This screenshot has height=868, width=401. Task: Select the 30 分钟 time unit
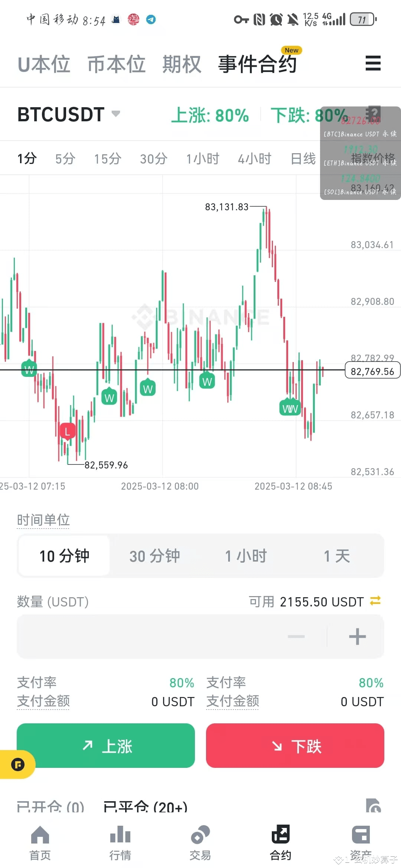(x=154, y=556)
